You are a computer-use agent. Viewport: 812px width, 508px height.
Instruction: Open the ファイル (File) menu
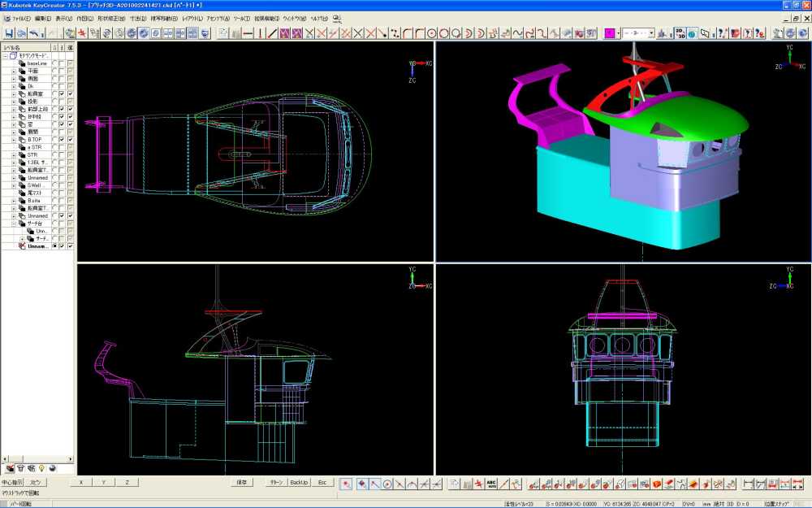coord(21,18)
